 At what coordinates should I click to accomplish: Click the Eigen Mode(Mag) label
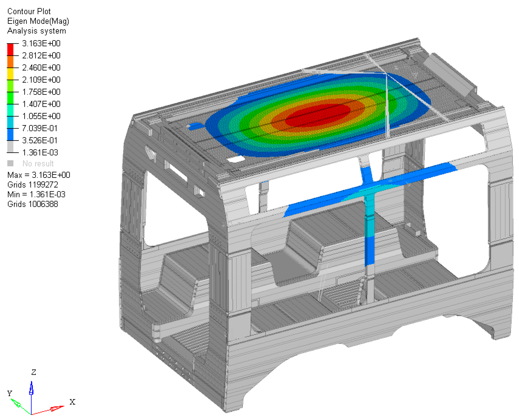(38, 21)
